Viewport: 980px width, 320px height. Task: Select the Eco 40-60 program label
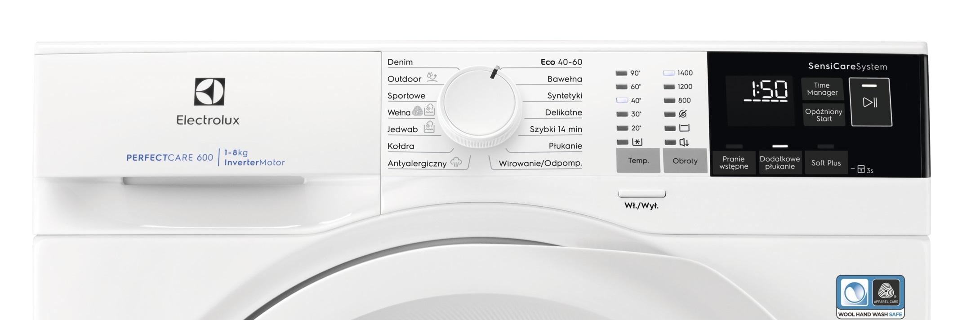click(x=561, y=62)
